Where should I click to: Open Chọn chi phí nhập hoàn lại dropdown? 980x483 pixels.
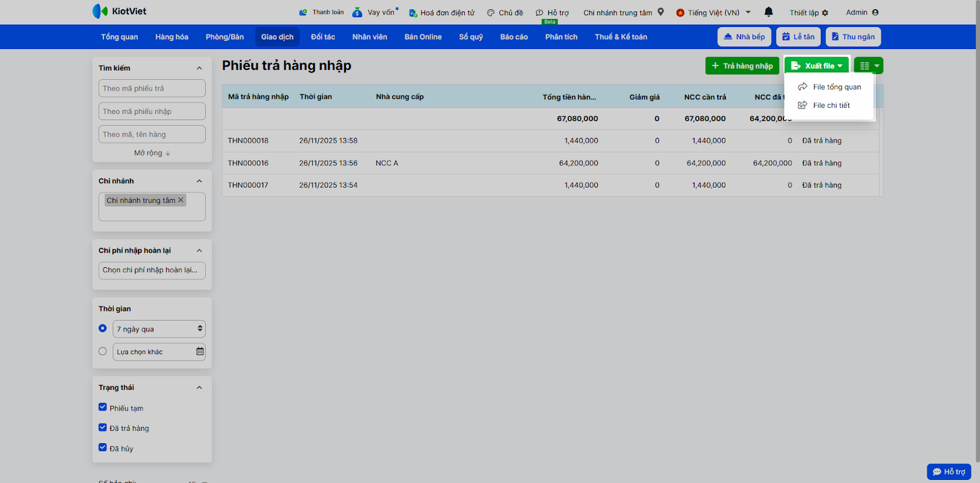click(x=152, y=270)
